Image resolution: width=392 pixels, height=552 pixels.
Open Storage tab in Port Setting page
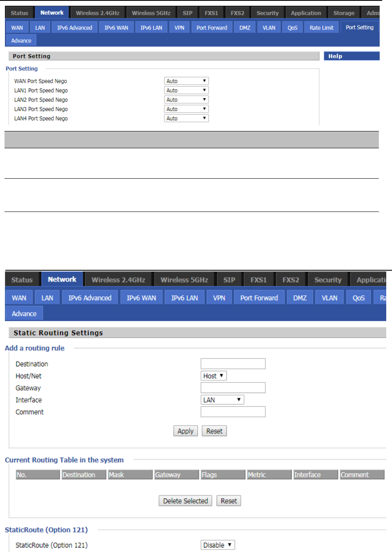pyautogui.click(x=344, y=13)
